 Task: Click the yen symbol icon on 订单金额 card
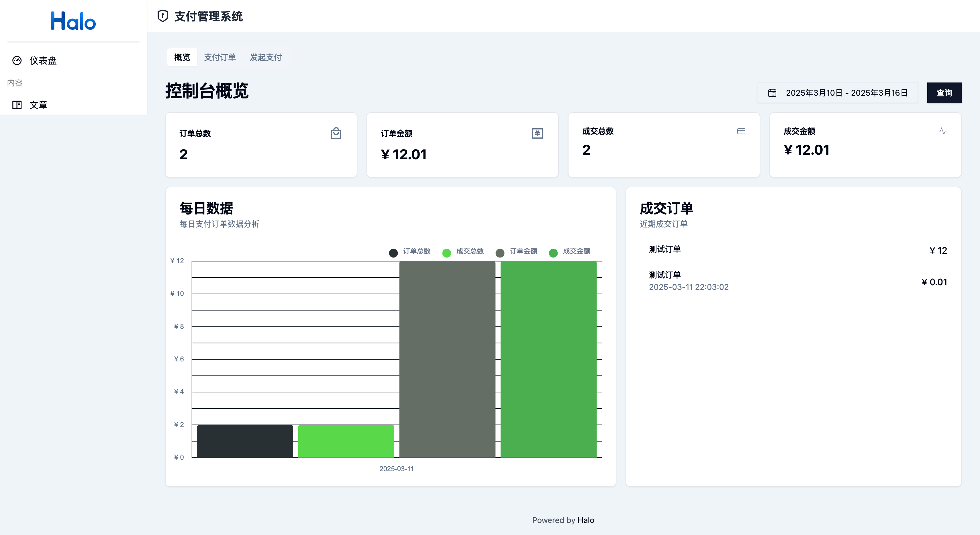tap(538, 133)
